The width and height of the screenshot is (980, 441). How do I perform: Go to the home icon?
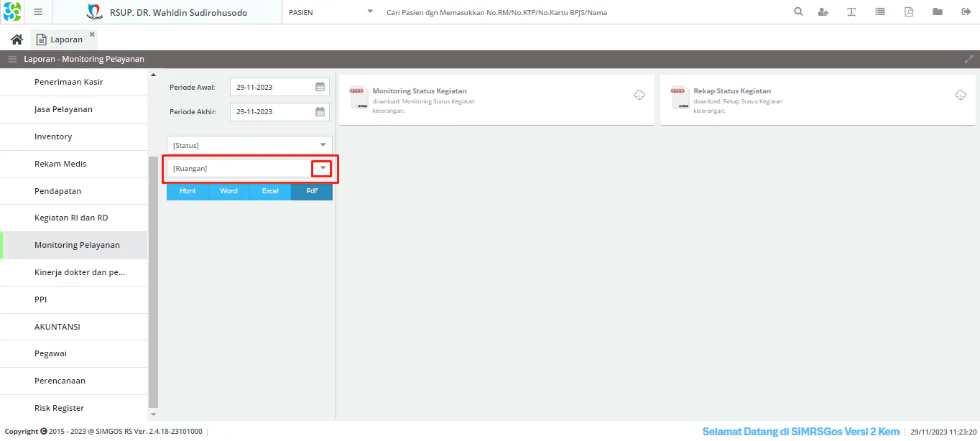pos(17,40)
